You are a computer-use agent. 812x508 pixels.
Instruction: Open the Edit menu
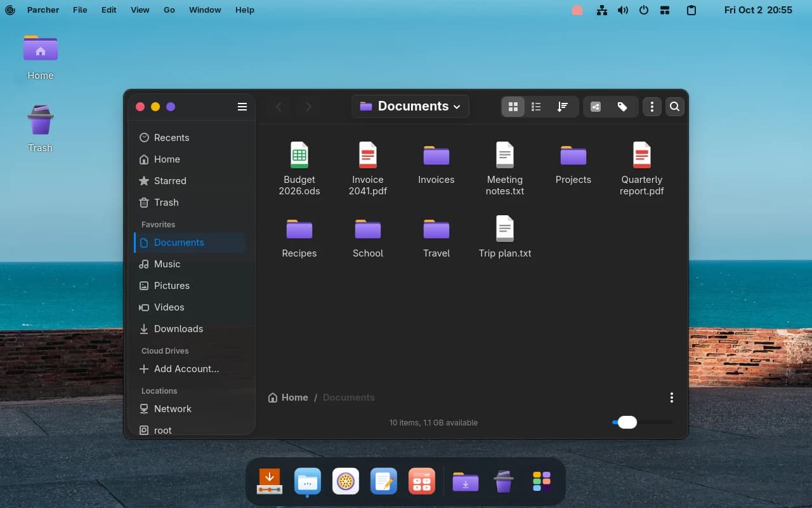[x=109, y=10]
